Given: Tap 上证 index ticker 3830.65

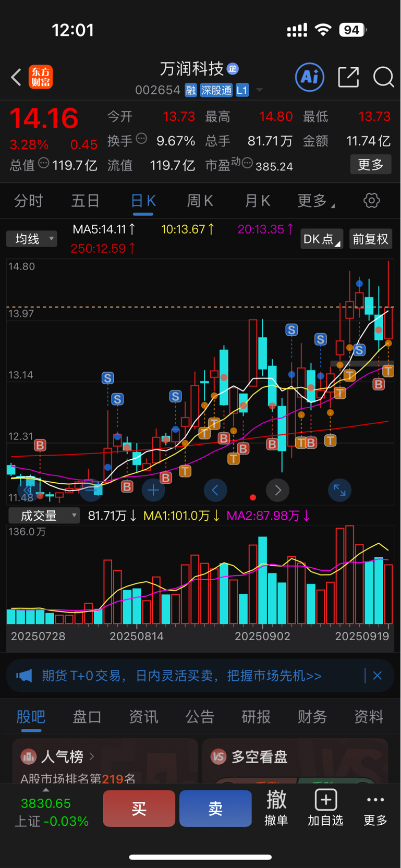Looking at the screenshot, I should (x=52, y=812).
